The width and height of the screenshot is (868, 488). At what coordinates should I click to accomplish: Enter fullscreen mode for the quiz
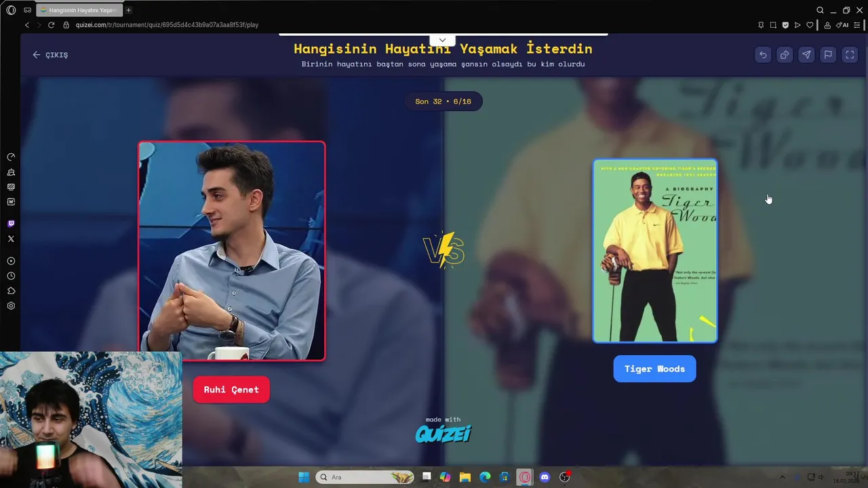coord(850,55)
